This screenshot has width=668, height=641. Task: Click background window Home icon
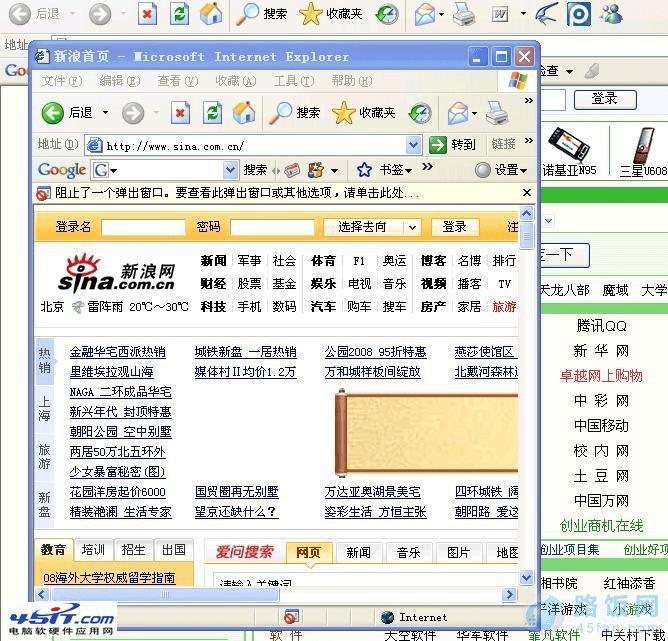click(x=211, y=14)
